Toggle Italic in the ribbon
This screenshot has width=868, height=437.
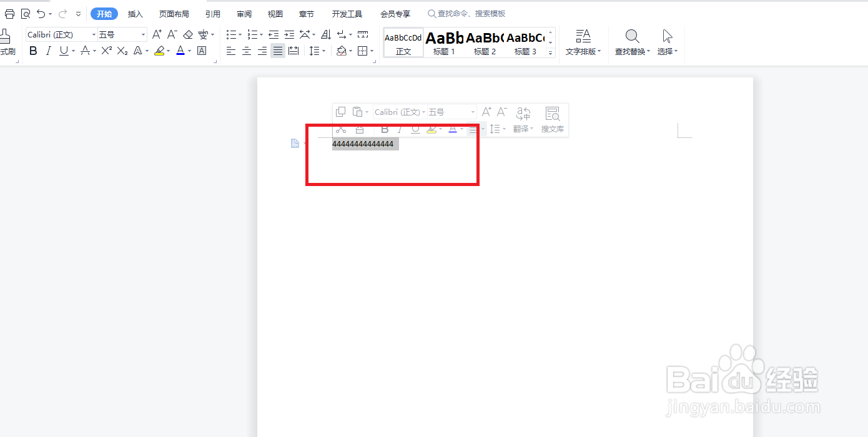click(x=48, y=51)
